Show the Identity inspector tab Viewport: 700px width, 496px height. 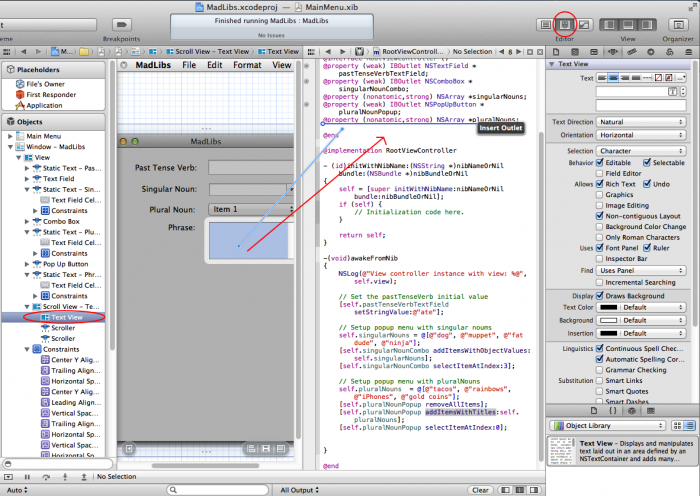pyautogui.click(x=594, y=52)
